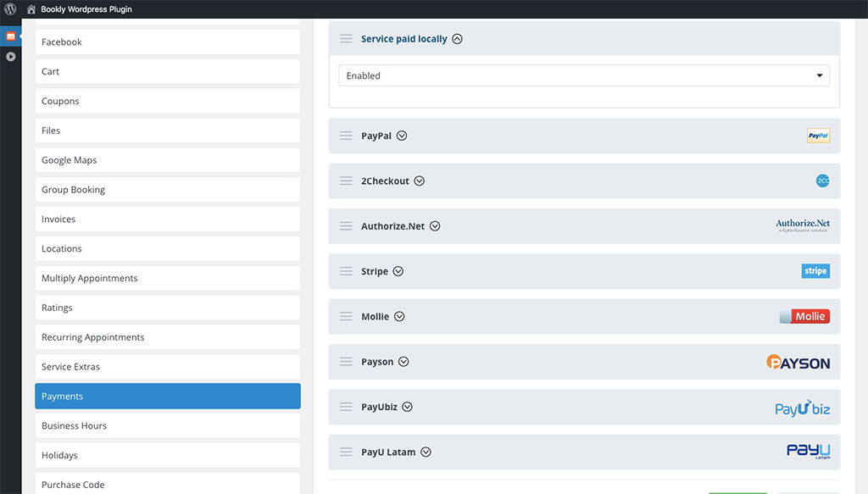Image resolution: width=868 pixels, height=494 pixels.
Task: Collapse the Service paid locally section
Action: (x=457, y=39)
